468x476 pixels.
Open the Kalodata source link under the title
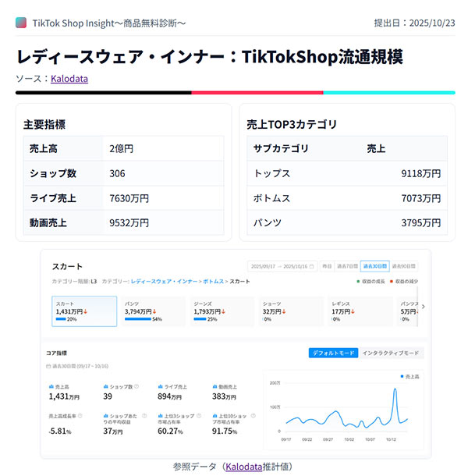point(69,78)
